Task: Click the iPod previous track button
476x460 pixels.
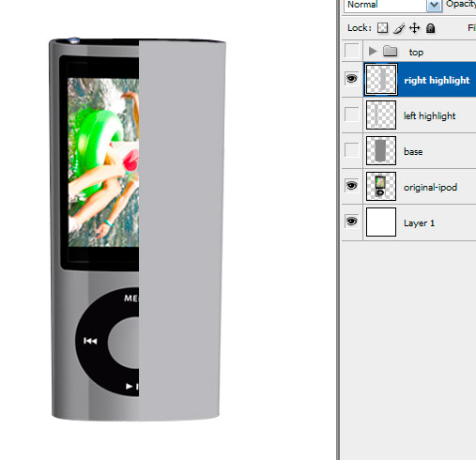Action: 90,341
